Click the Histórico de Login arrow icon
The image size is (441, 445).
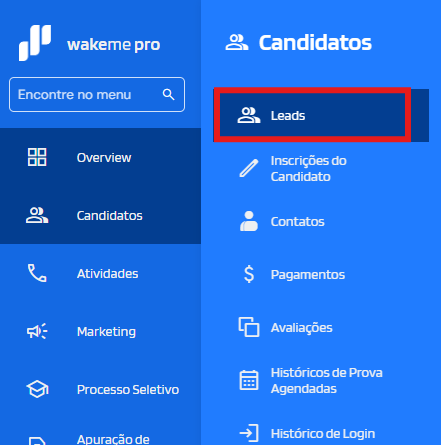coord(249,433)
